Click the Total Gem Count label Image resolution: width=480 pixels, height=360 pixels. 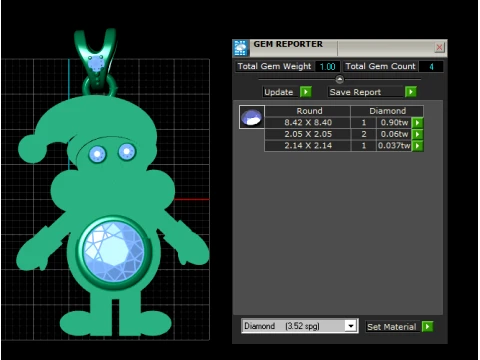[380, 66]
